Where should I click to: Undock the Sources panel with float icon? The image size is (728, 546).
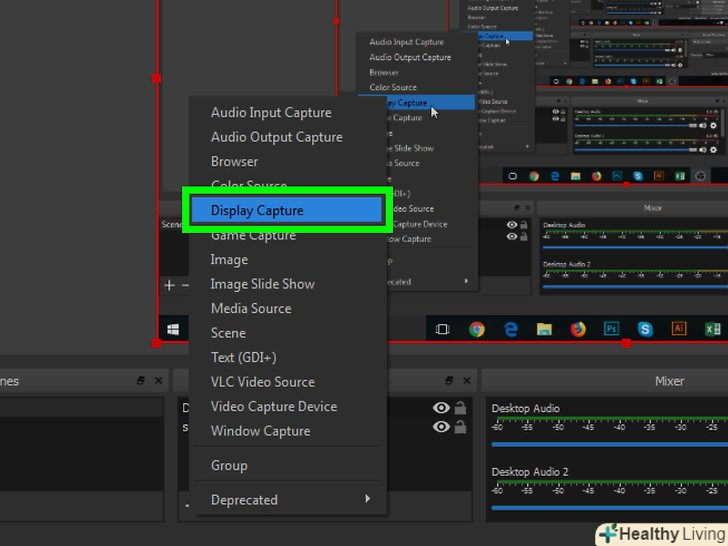tap(449, 381)
